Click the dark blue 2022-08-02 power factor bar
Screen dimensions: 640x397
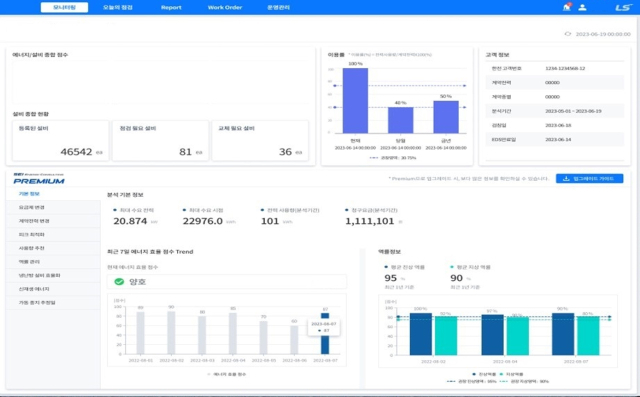point(421,334)
